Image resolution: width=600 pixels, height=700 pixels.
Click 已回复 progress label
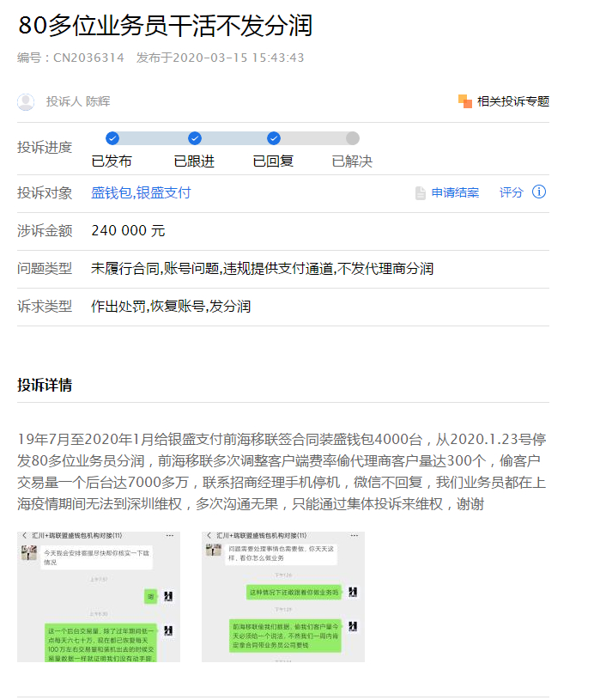(x=273, y=161)
